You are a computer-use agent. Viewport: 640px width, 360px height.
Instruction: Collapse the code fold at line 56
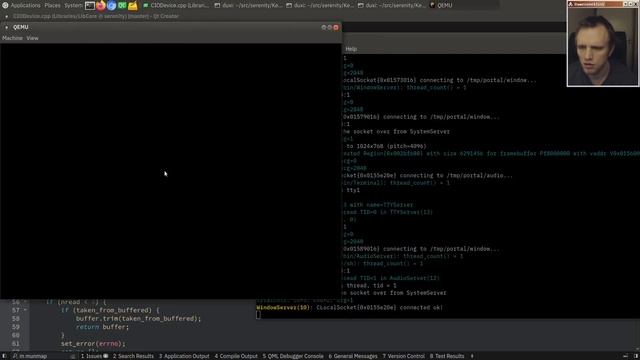coord(25,302)
